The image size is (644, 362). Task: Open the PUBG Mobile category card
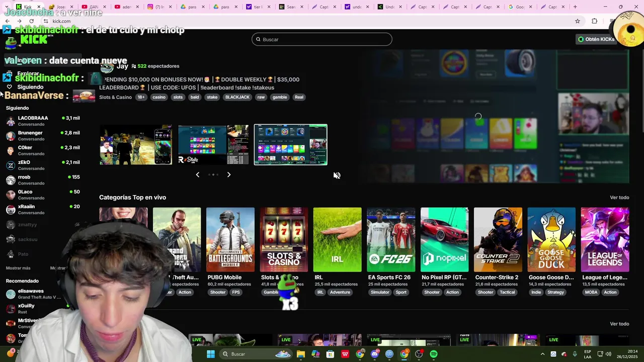tap(230, 240)
